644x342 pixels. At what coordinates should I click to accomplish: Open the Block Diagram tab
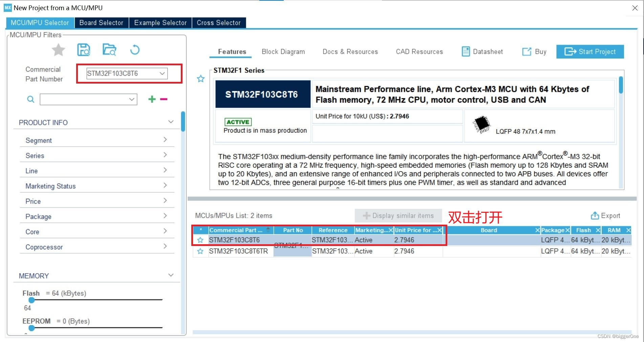point(283,51)
